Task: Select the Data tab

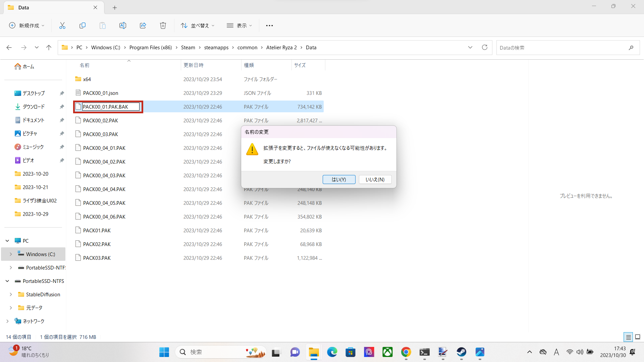Action: 54,7
